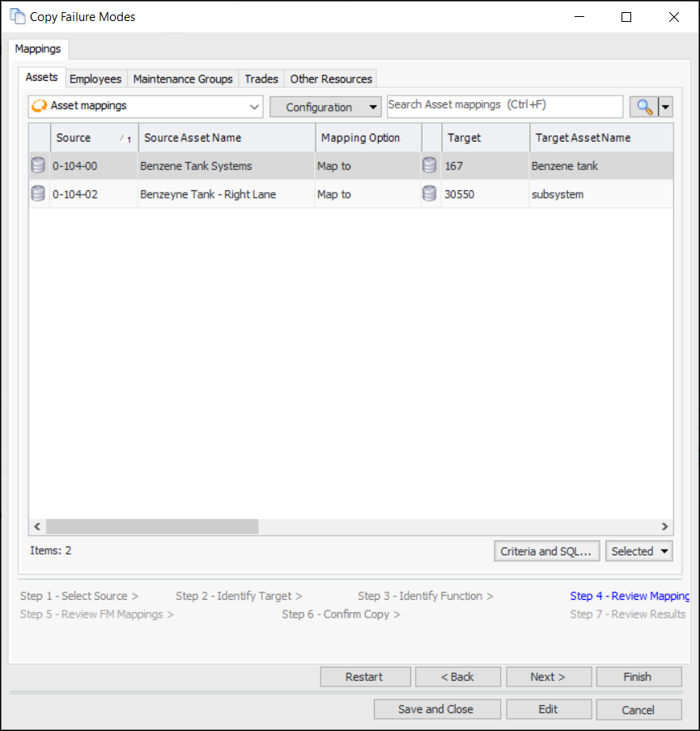700x731 pixels.
Task: Click the Edit button
Action: pos(549,709)
